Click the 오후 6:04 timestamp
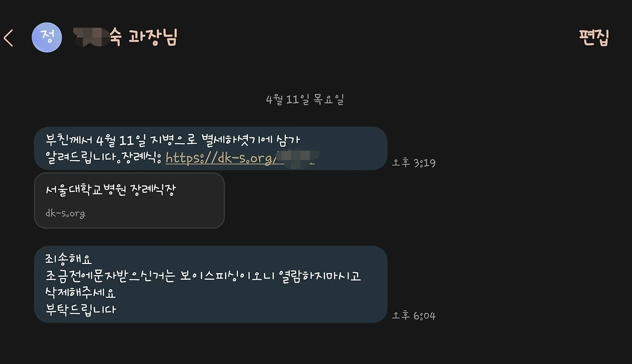The height and width of the screenshot is (364, 632). pos(414,316)
